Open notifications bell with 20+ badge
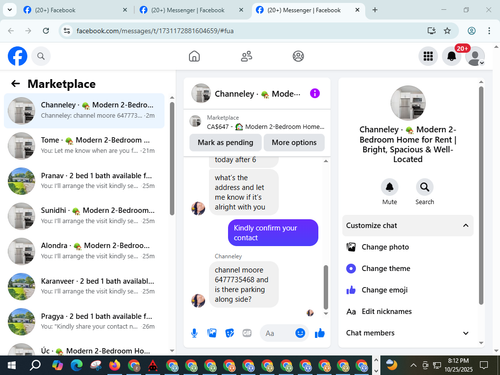Image resolution: width=500 pixels, height=375 pixels. (x=452, y=56)
